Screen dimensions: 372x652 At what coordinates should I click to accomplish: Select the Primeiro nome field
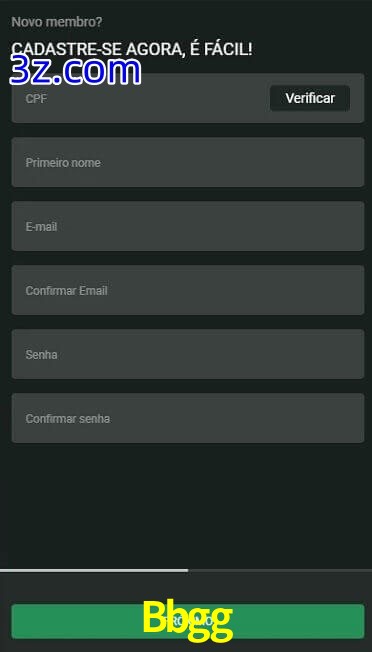[x=188, y=162]
